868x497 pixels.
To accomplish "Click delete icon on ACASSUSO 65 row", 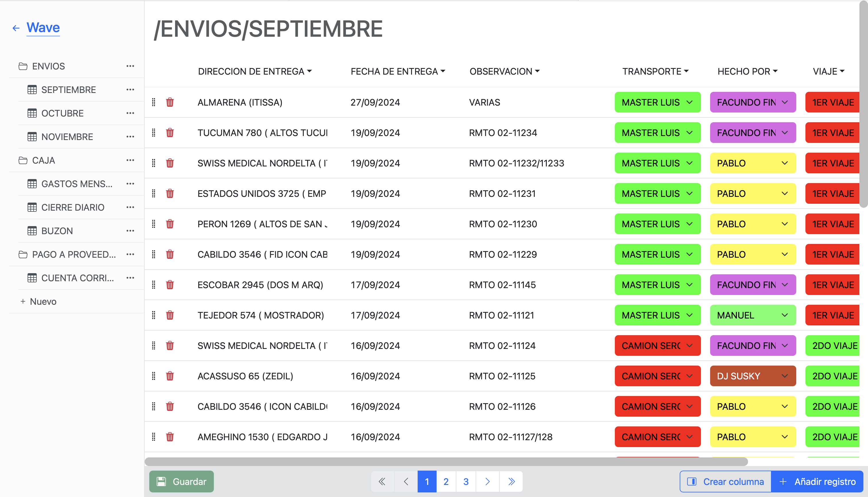I will coord(169,376).
